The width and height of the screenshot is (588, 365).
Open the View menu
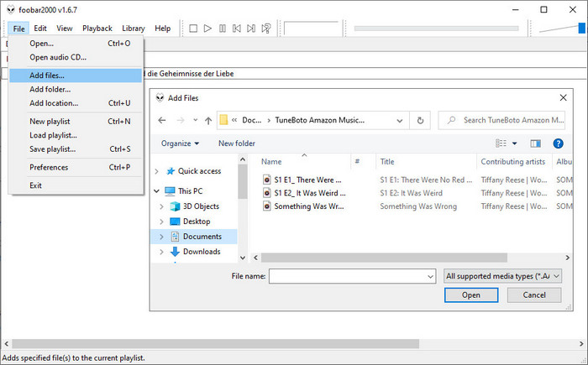tap(65, 29)
